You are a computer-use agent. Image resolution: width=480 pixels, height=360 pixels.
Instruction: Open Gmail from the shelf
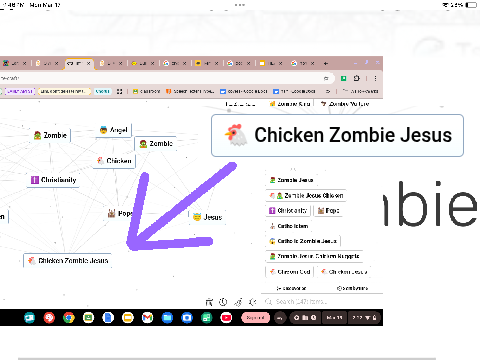pos(147,318)
